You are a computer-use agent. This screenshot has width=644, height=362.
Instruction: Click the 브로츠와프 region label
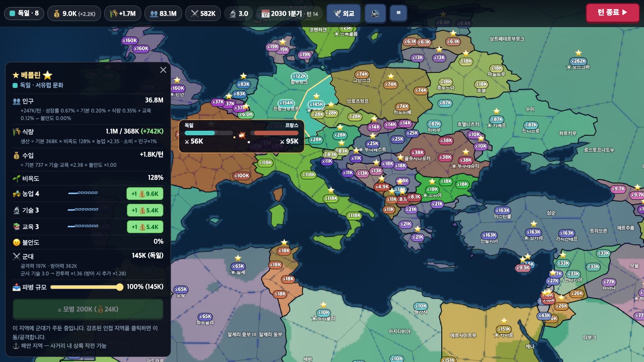(x=358, y=101)
